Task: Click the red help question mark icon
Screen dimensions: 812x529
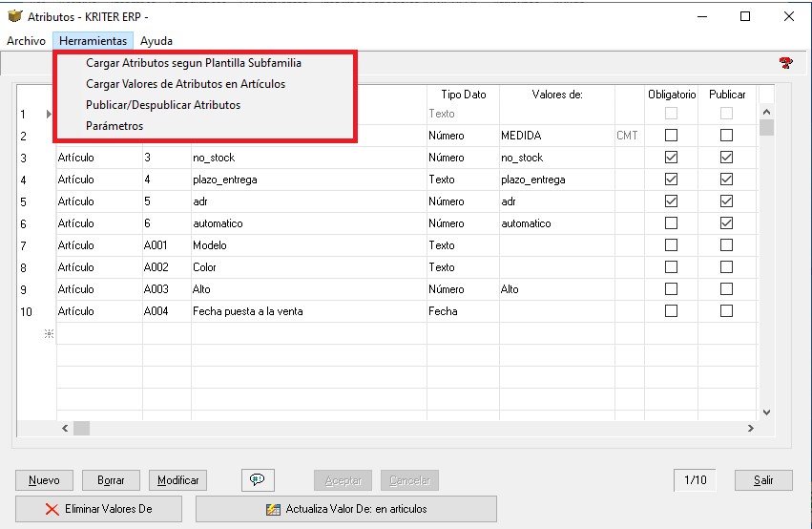Action: (x=785, y=63)
